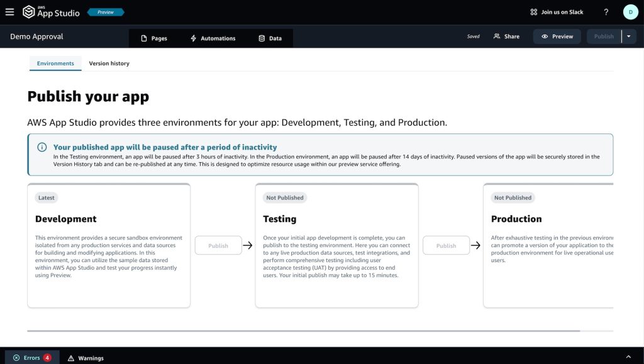Click the Warnings triangle icon

[71, 358]
